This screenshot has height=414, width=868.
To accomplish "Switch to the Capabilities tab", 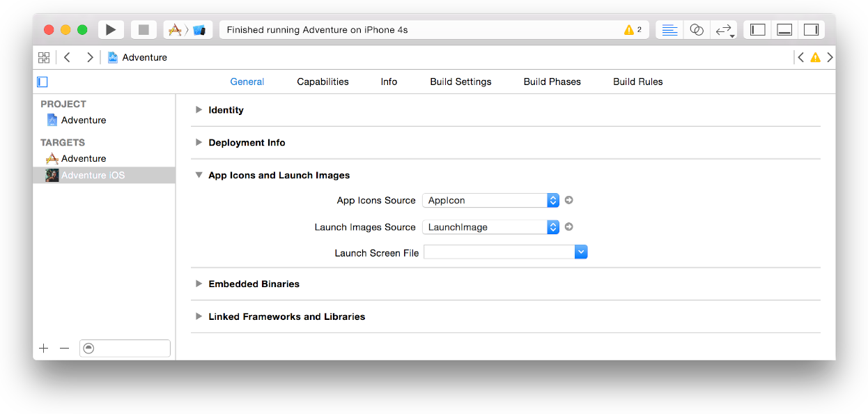I will (323, 82).
